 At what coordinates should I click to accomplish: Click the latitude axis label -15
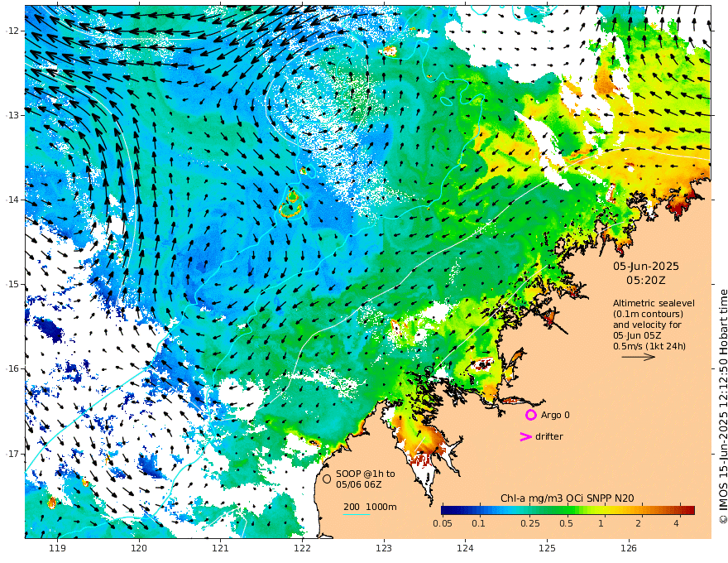coord(12,284)
